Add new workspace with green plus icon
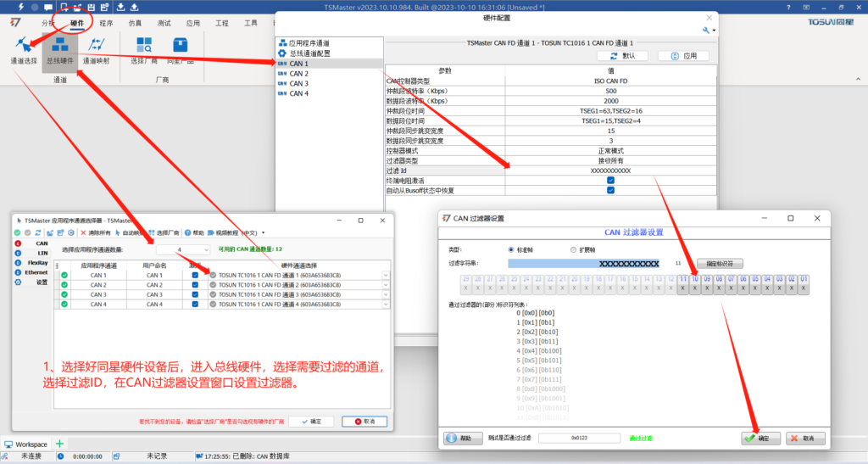This screenshot has height=464, width=868. [59, 444]
